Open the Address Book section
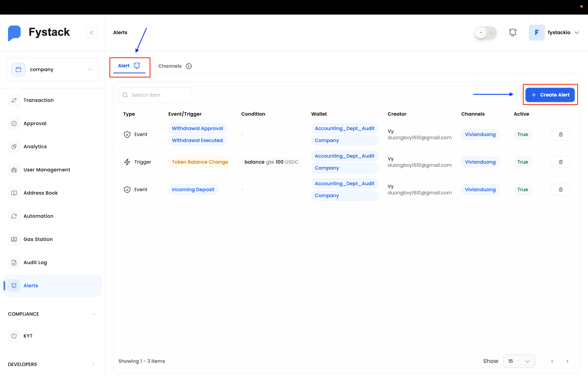This screenshot has height=382, width=588. 41,193
